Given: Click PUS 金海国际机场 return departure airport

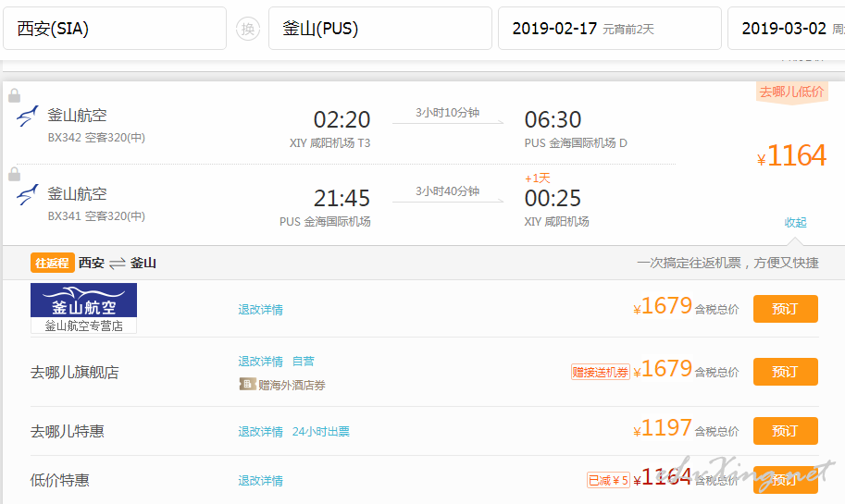Looking at the screenshot, I should [325, 222].
